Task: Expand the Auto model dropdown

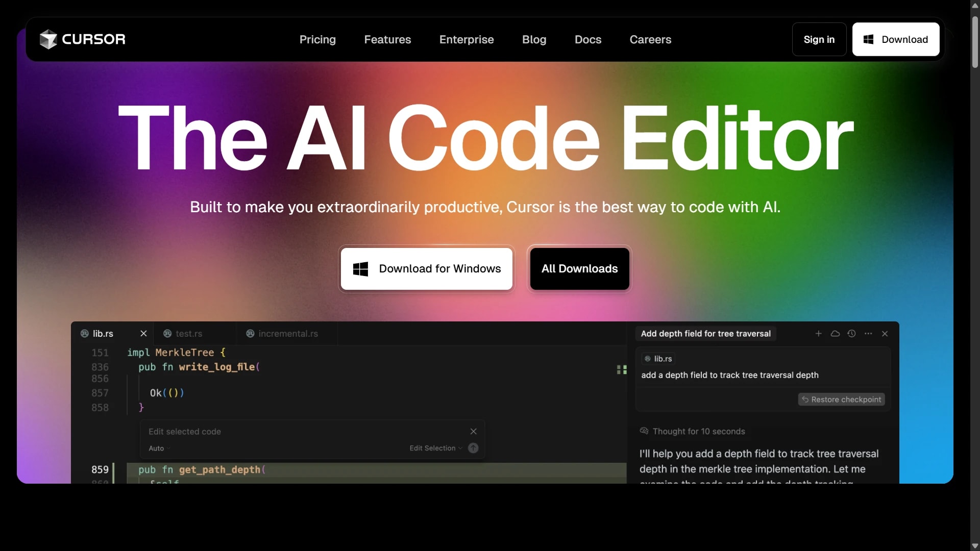Action: [159, 448]
